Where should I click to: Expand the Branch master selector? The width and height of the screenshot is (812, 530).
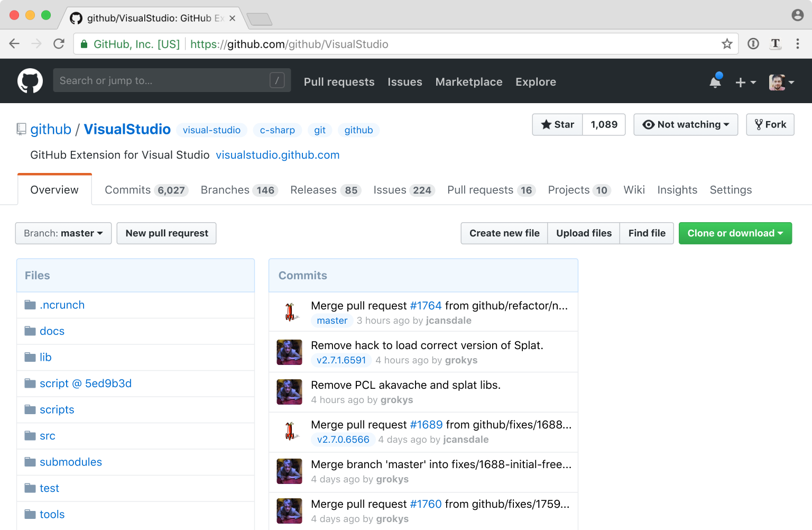pyautogui.click(x=63, y=233)
